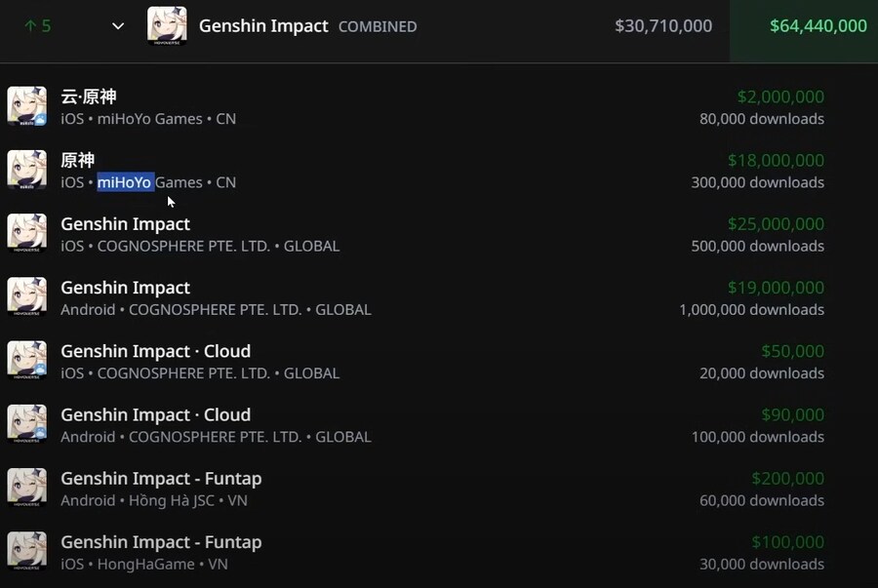Click the 原神 iOS app icon

(26, 169)
